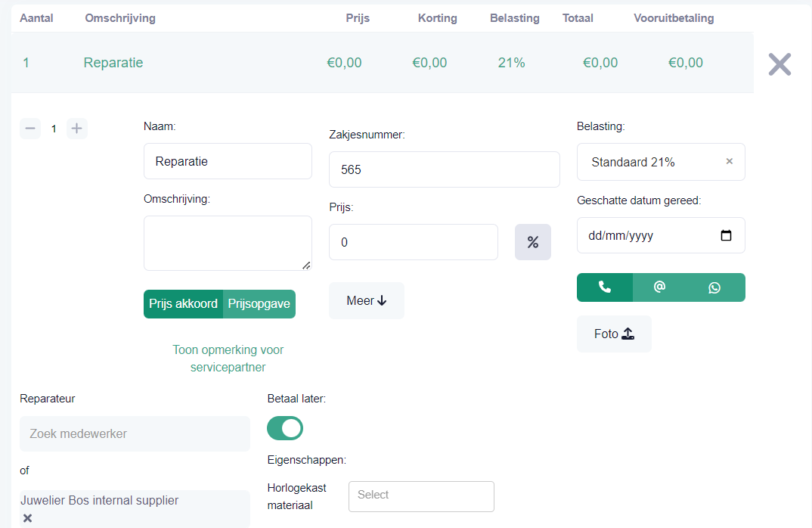
Task: Click the Vooruitbetaling column header
Action: [674, 18]
